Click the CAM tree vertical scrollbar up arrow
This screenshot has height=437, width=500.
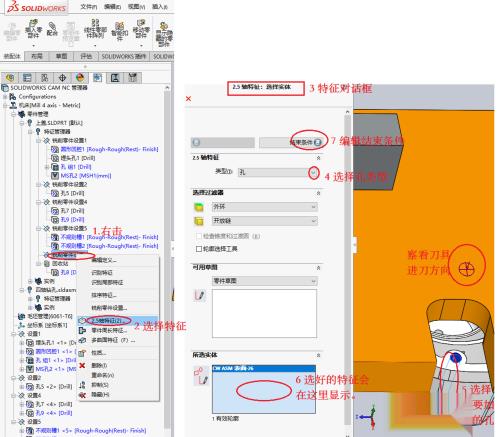coord(167,88)
